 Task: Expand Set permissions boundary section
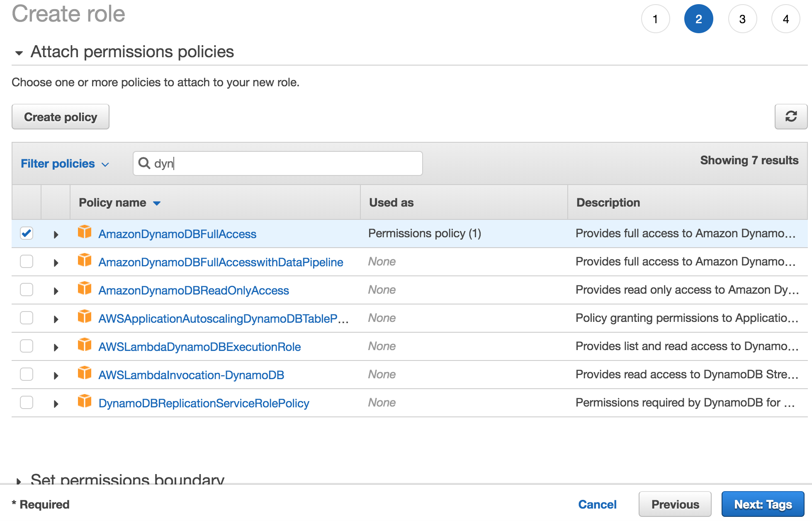pyautogui.click(x=19, y=481)
